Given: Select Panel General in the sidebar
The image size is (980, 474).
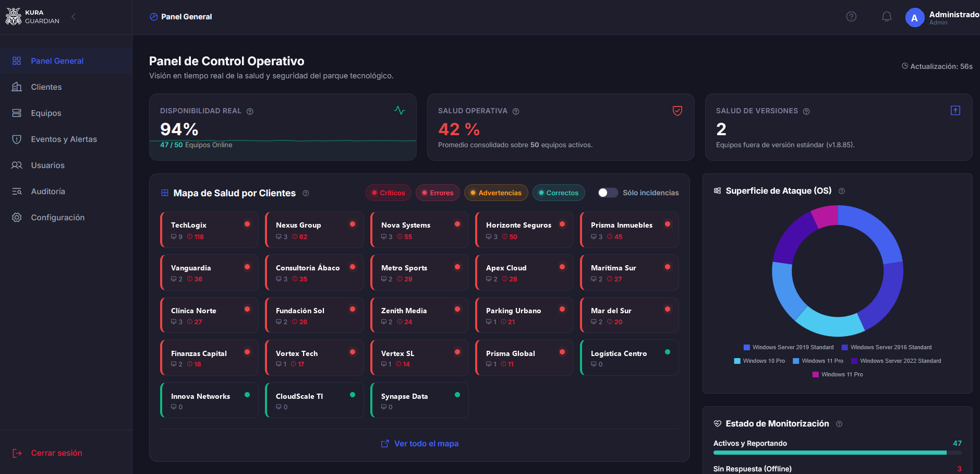Looking at the screenshot, I should coord(66,61).
